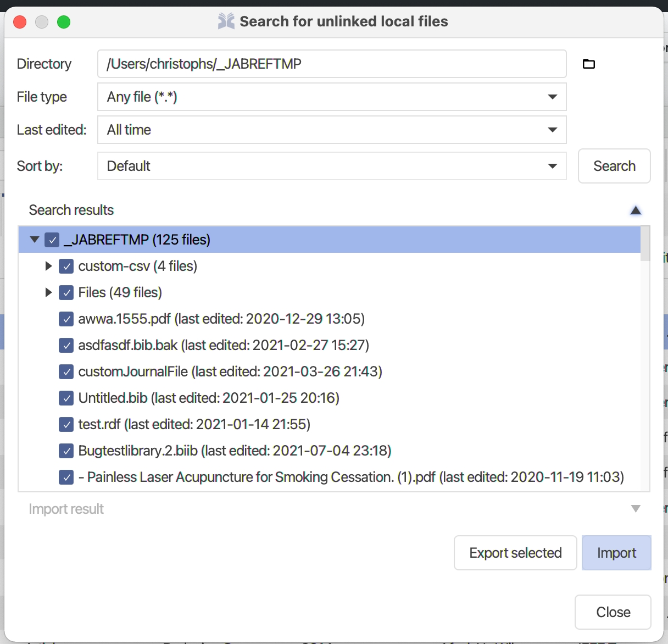The image size is (668, 644).
Task: Expand the custom-csv folder
Action: point(48,266)
